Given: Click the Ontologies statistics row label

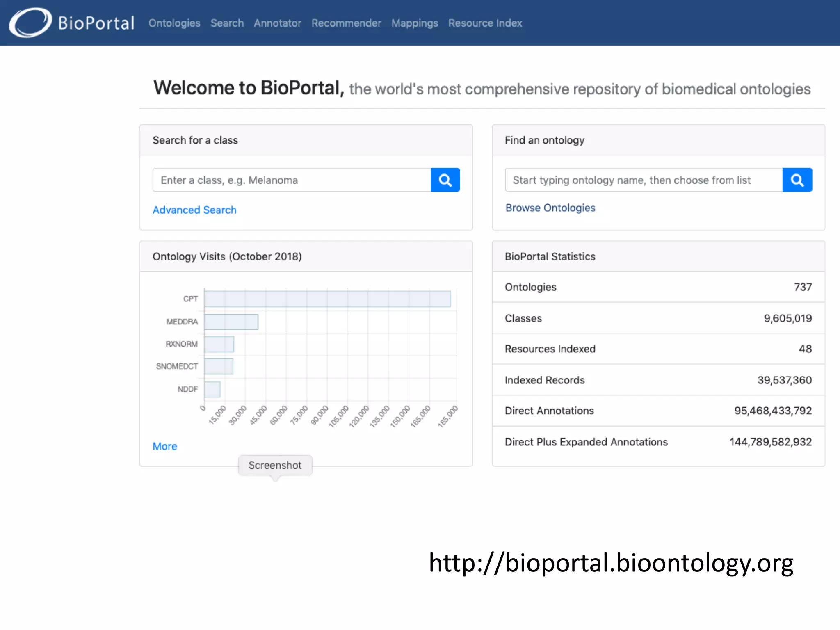Looking at the screenshot, I should click(530, 287).
